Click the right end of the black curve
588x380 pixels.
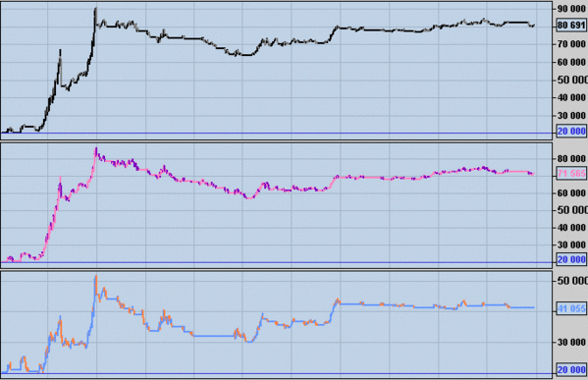[x=533, y=26]
